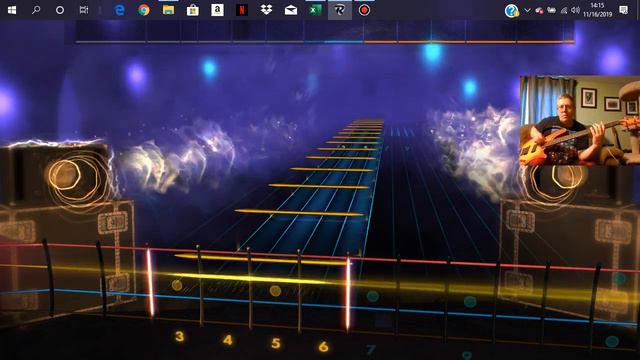
Task: Open the red record app icon
Action: (x=364, y=10)
